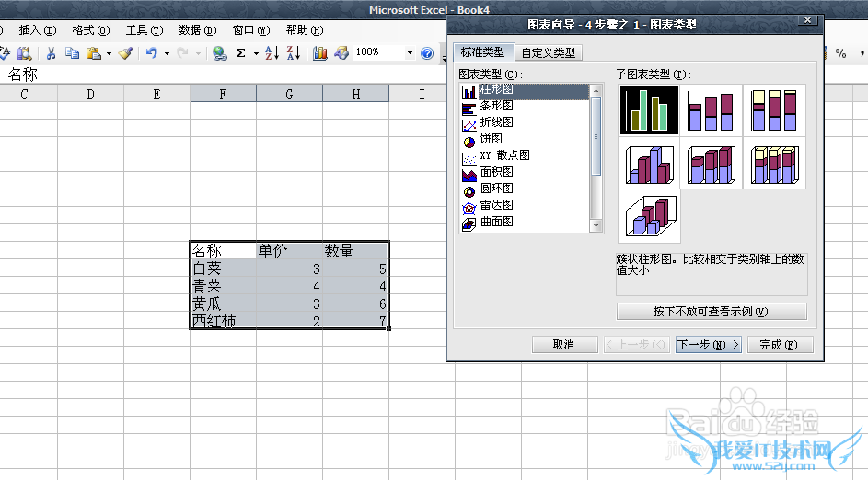Select 饼图 (pie chart) in chart type list
Screen dimensions: 868x480
491,139
